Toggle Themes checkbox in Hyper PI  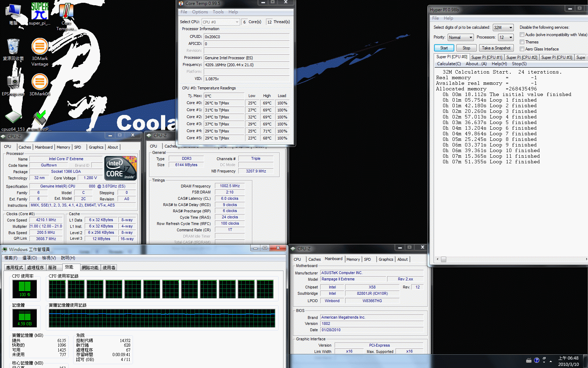pyautogui.click(x=522, y=42)
